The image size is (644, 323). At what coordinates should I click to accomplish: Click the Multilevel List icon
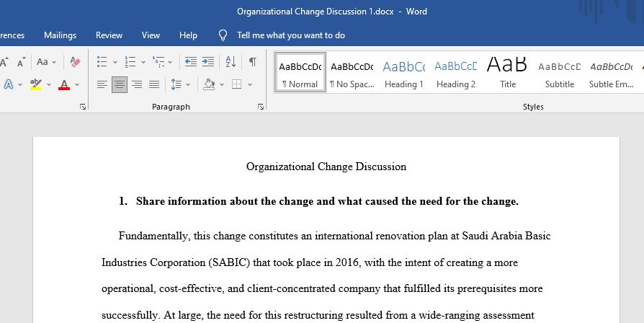click(x=158, y=62)
